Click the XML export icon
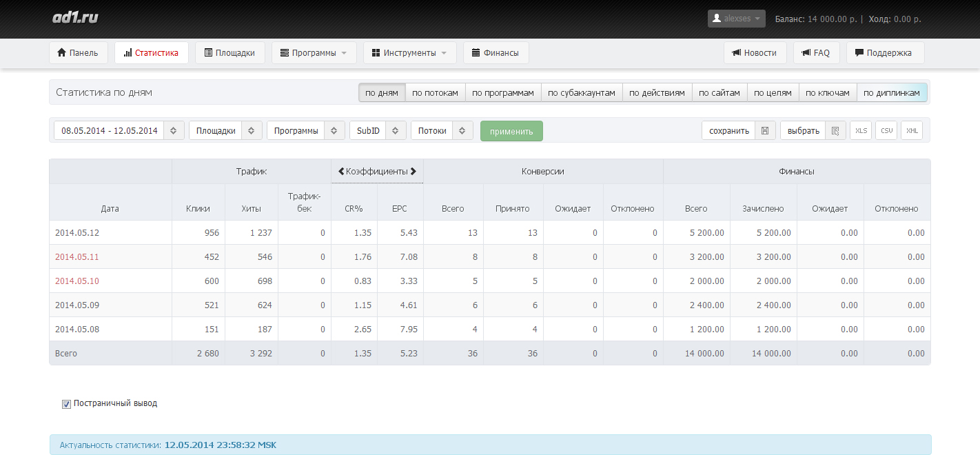Viewport: 980px width, 455px height. (x=912, y=131)
